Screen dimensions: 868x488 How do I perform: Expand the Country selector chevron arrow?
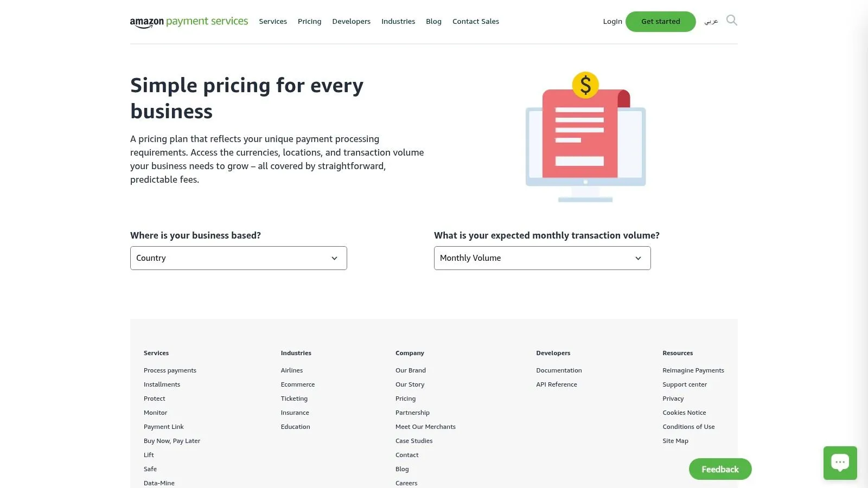pos(334,258)
